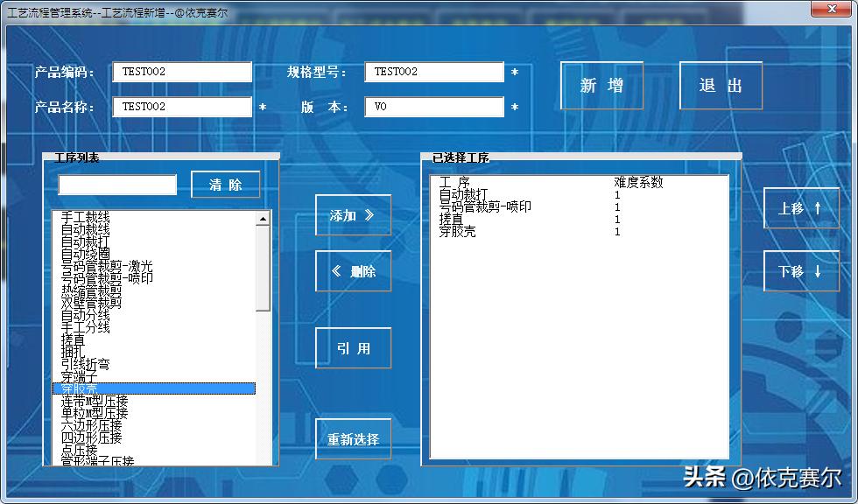
Task: Click the 产品编码 TEST002 input field
Action: [181, 72]
